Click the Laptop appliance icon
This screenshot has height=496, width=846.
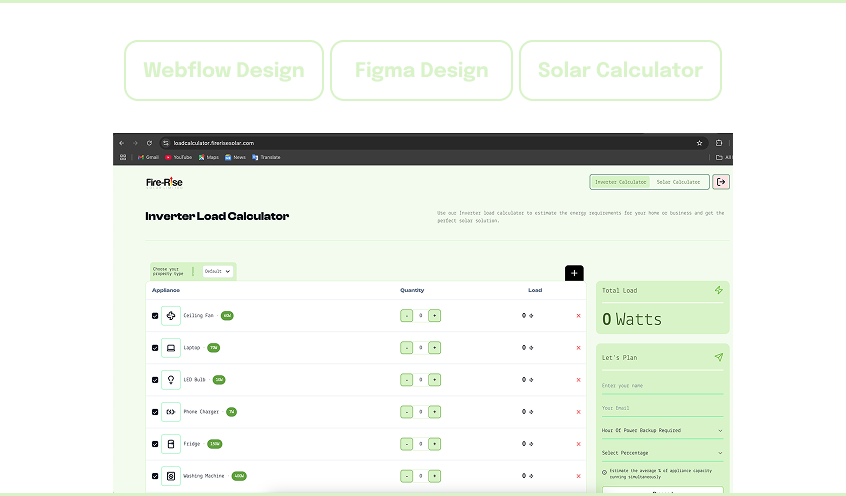pyautogui.click(x=171, y=348)
